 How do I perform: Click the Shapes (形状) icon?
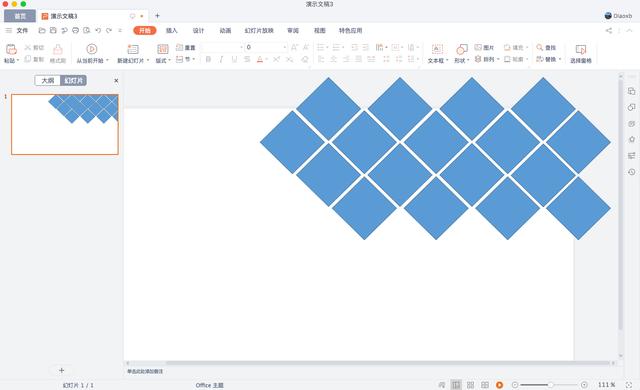point(462,49)
